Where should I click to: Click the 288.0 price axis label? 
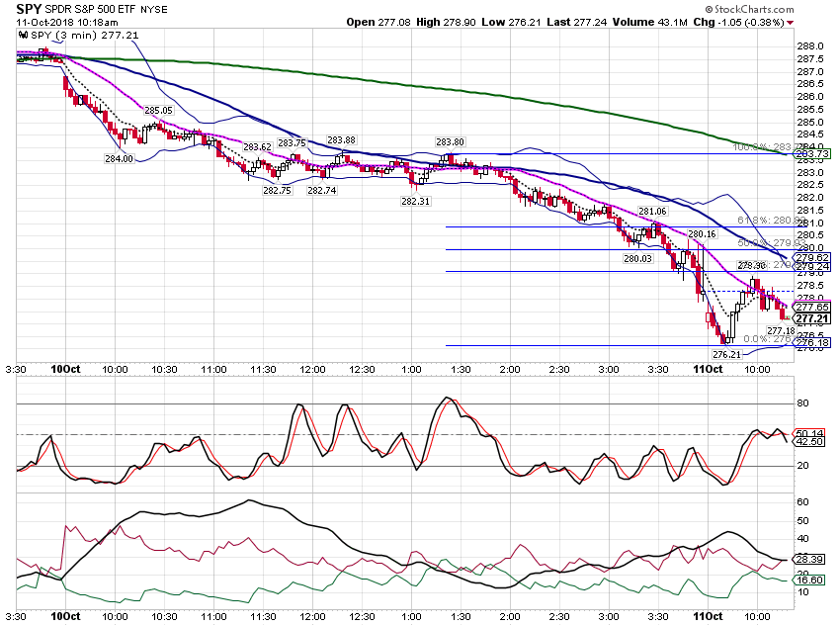pos(810,46)
